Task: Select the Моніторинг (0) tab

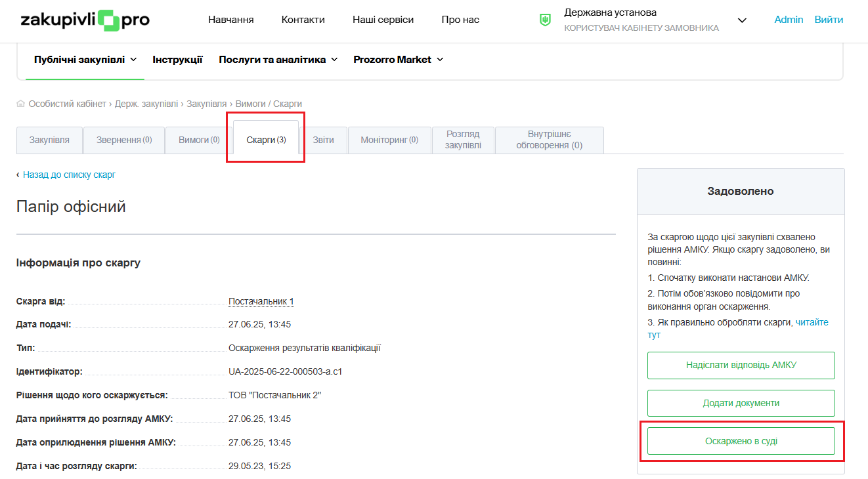Action: pos(389,140)
